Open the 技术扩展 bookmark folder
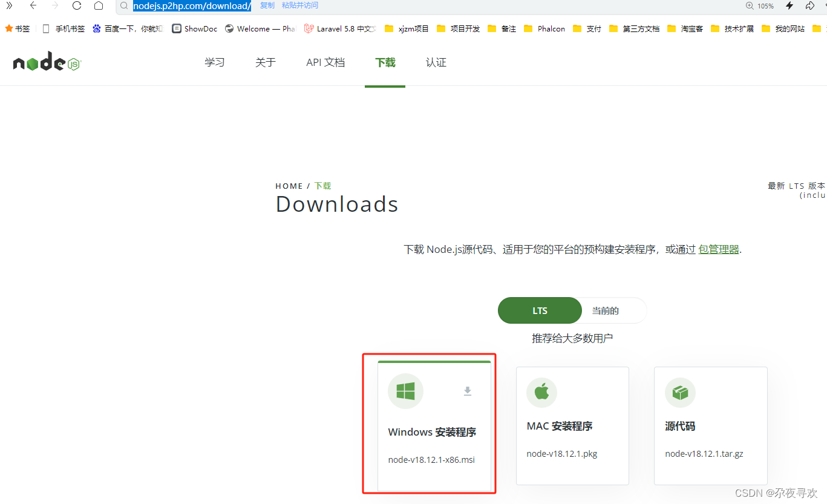 coord(733,28)
